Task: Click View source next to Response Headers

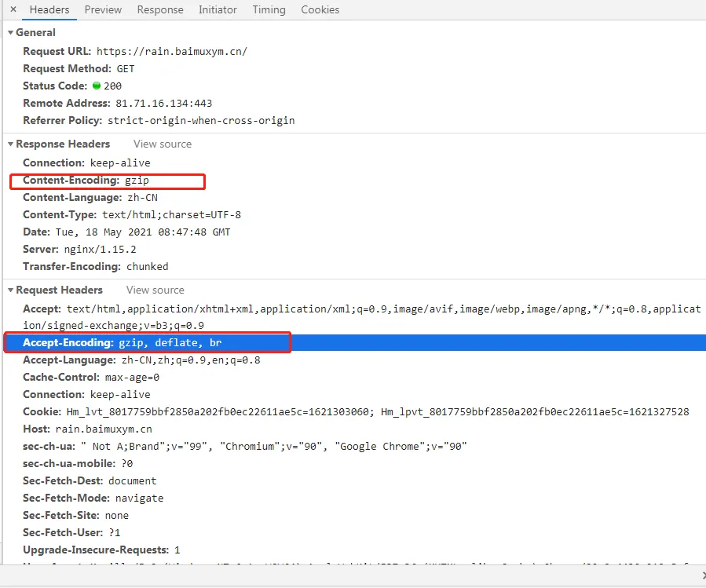Action: point(163,144)
